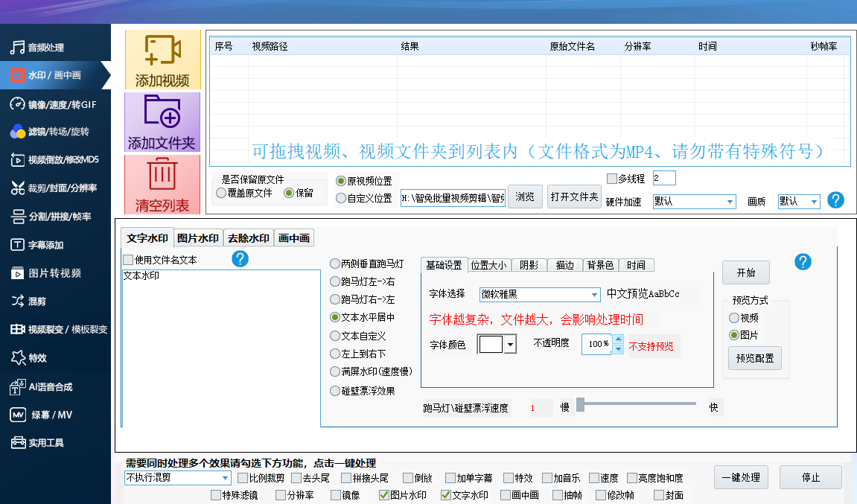Image resolution: width=857 pixels, height=504 pixels.
Task: Select 图片转视频 in the sidebar
Action: point(54,273)
